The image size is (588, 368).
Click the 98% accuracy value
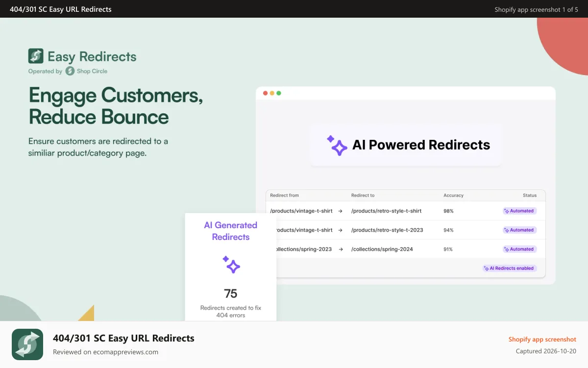coord(448,211)
